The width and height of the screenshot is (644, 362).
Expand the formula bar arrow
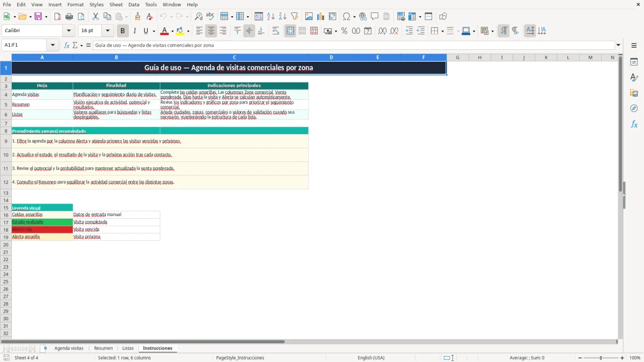(x=619, y=46)
